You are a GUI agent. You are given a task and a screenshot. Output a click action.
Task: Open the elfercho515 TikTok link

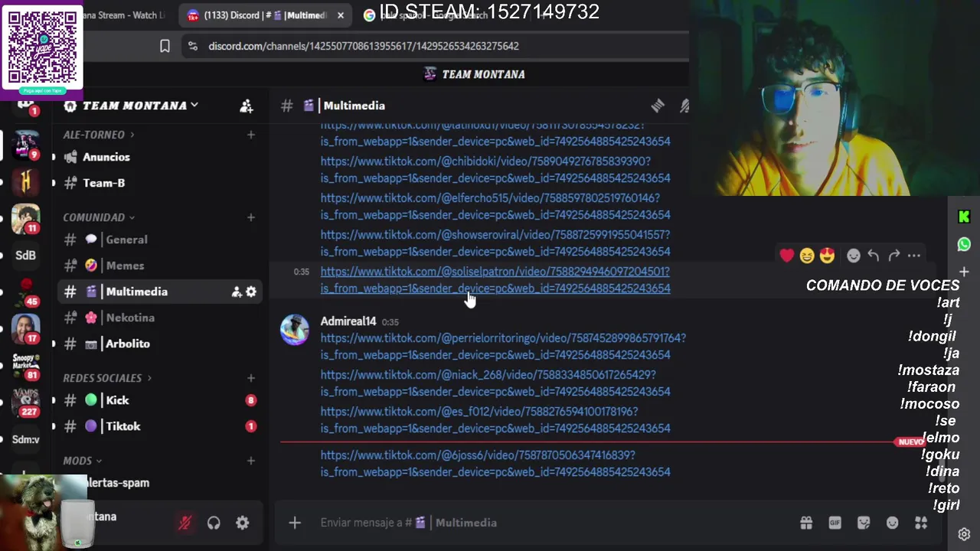click(x=495, y=207)
